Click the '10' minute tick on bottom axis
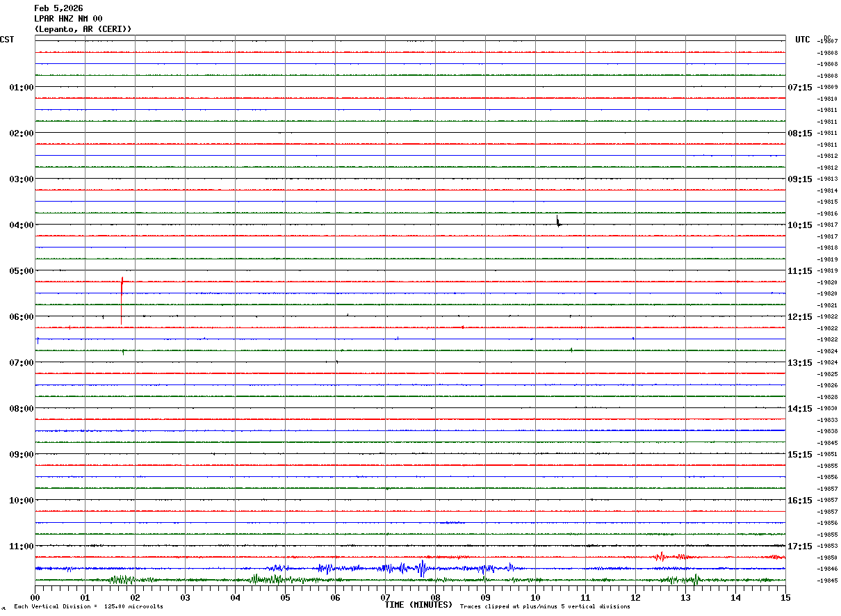The width and height of the screenshot is (841, 616). [x=536, y=597]
